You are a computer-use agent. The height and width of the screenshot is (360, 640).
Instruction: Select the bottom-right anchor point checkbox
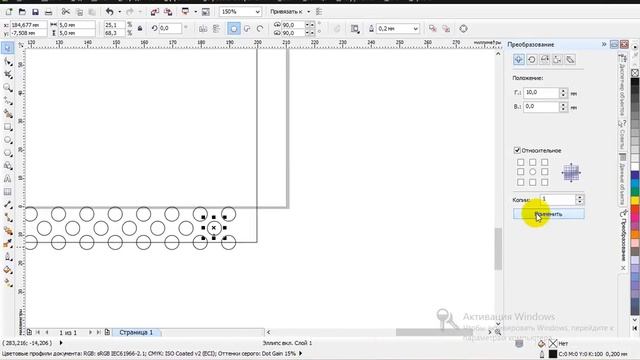(x=544, y=182)
